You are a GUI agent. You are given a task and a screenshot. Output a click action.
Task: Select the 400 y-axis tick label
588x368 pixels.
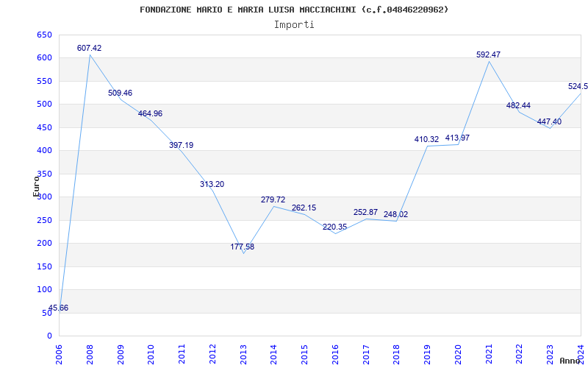click(x=44, y=151)
